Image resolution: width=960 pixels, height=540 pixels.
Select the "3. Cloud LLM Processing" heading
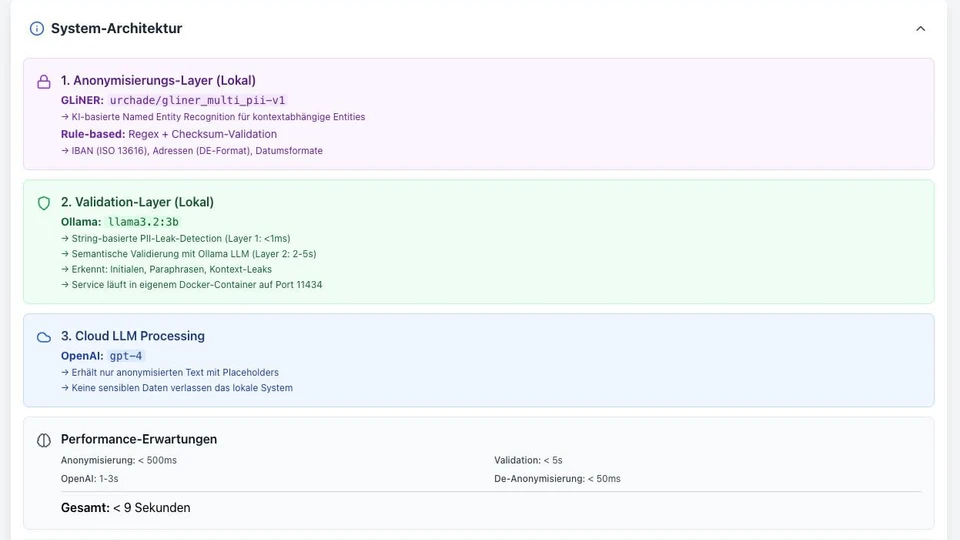click(132, 336)
